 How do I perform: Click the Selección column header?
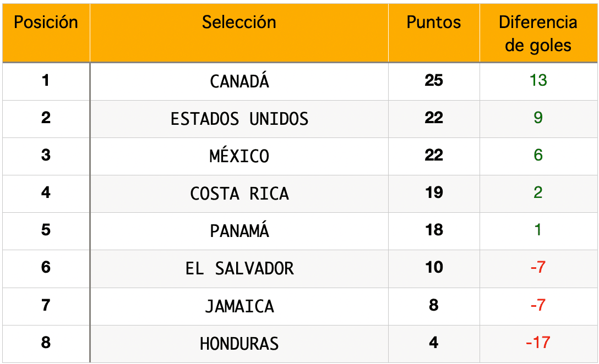tap(239, 23)
